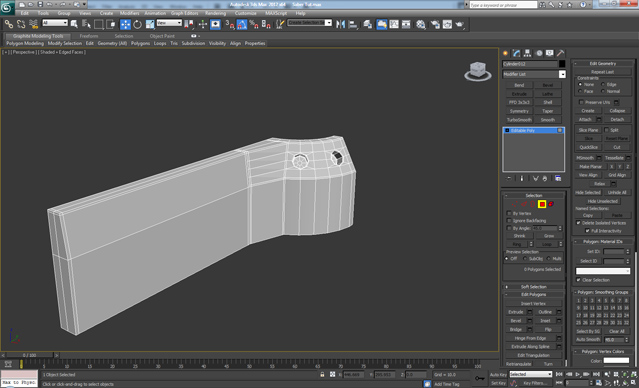The width and height of the screenshot is (639, 388).
Task: Open the material name dropdown under Select ID
Action: click(603, 271)
